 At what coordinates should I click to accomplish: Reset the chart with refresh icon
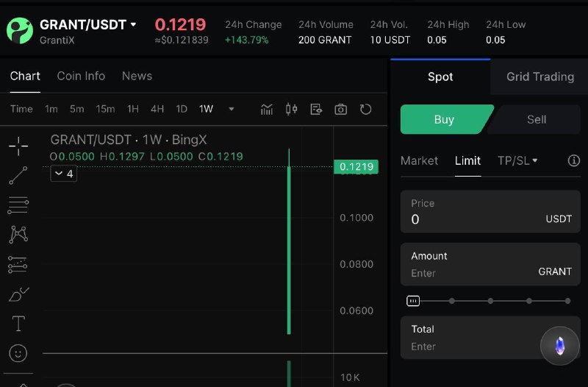(x=365, y=110)
